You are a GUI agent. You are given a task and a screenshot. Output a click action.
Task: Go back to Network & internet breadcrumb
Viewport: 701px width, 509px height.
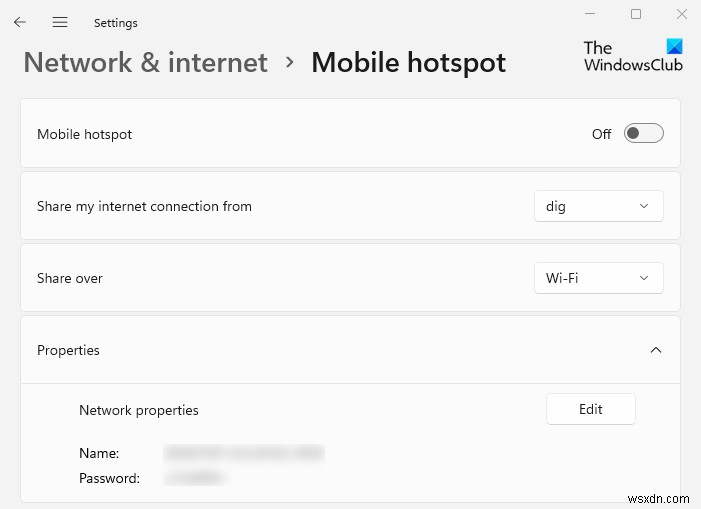coord(146,62)
